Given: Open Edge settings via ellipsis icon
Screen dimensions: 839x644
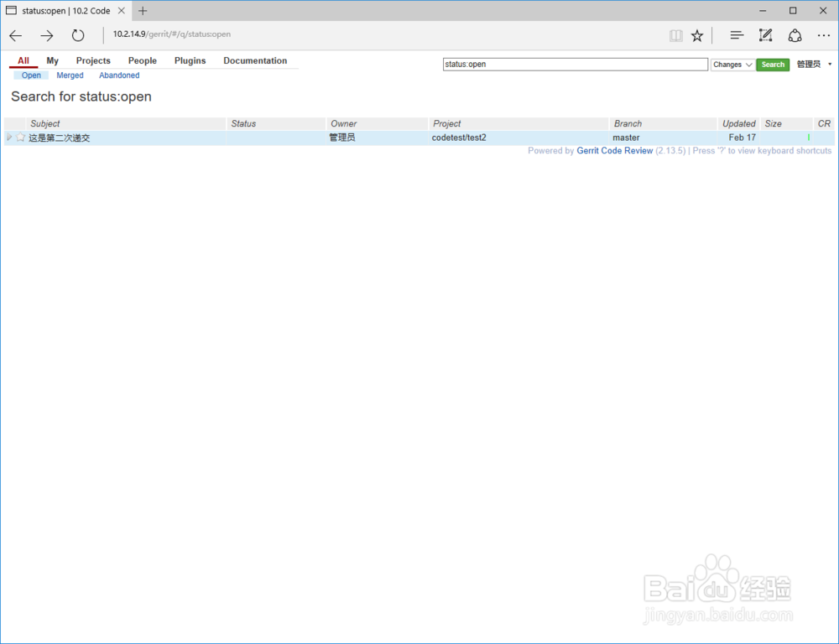Looking at the screenshot, I should (824, 35).
